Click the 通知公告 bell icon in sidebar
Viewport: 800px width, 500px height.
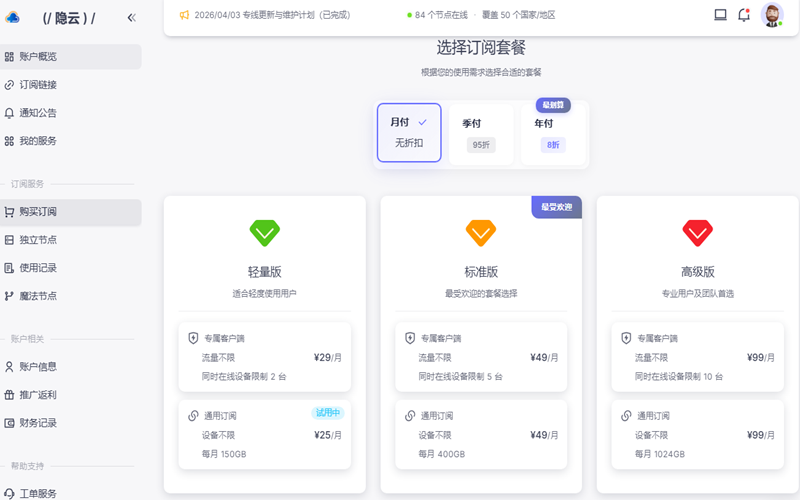(9, 113)
